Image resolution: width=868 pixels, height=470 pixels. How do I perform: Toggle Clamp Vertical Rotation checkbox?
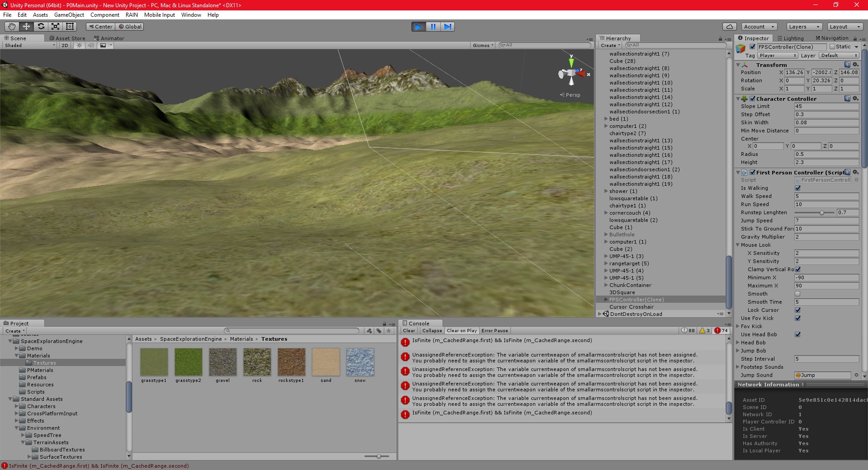(x=798, y=269)
